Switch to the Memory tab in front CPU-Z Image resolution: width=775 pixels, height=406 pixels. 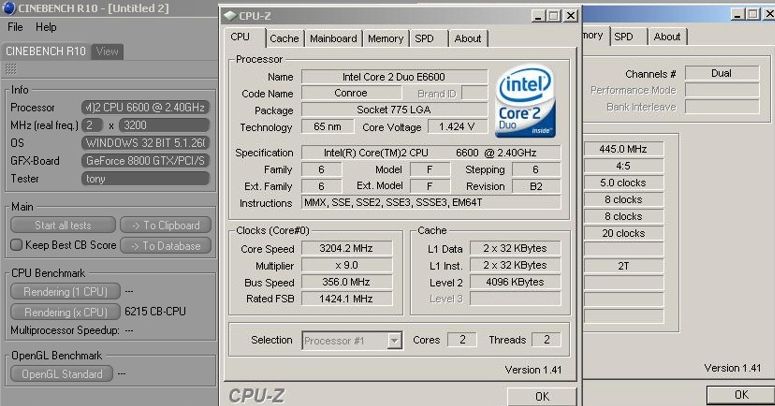386,38
